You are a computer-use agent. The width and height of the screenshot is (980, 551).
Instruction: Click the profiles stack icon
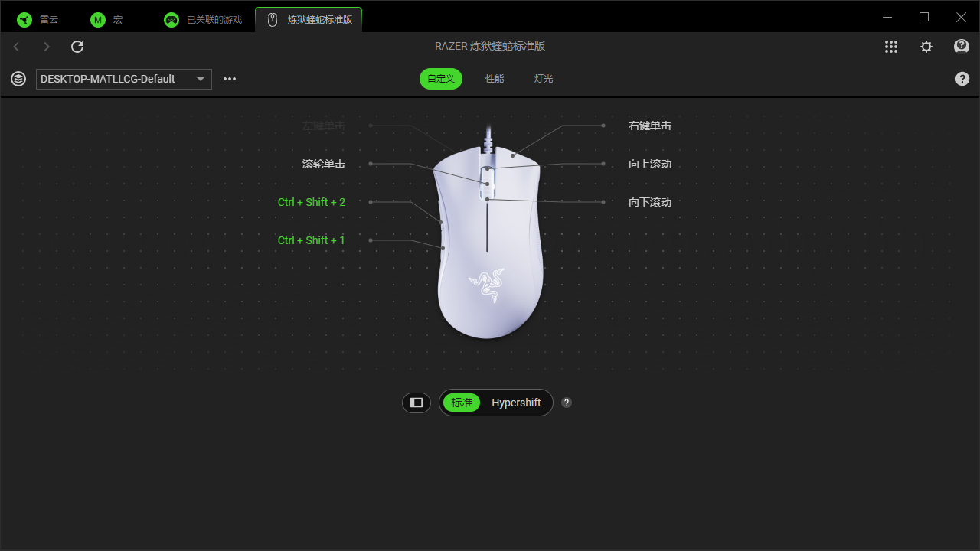click(x=18, y=79)
